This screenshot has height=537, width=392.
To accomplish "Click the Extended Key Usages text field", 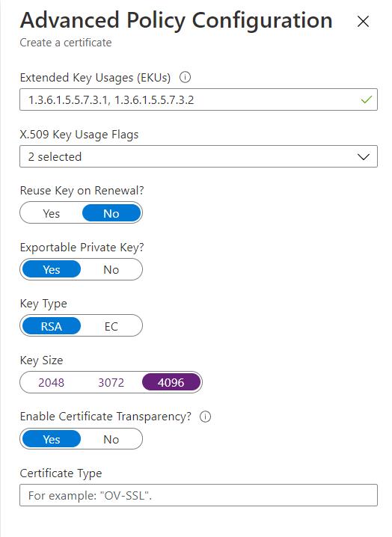I will tap(198, 99).
